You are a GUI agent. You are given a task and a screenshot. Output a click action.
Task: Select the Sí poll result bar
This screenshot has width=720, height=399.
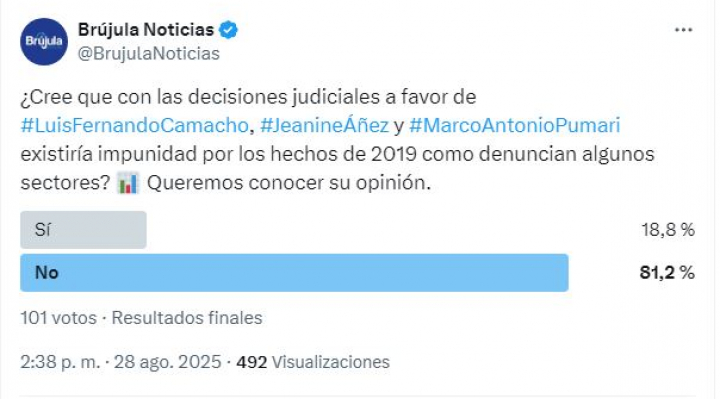click(83, 230)
